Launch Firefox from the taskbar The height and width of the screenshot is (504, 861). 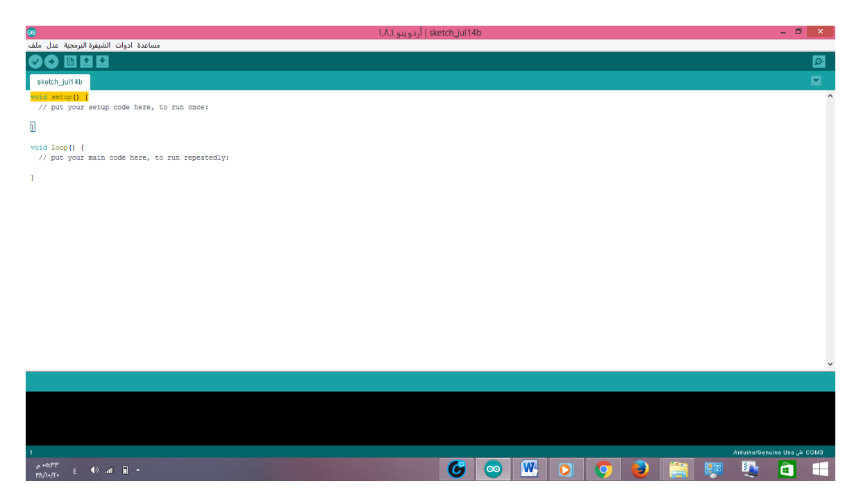pyautogui.click(x=640, y=470)
